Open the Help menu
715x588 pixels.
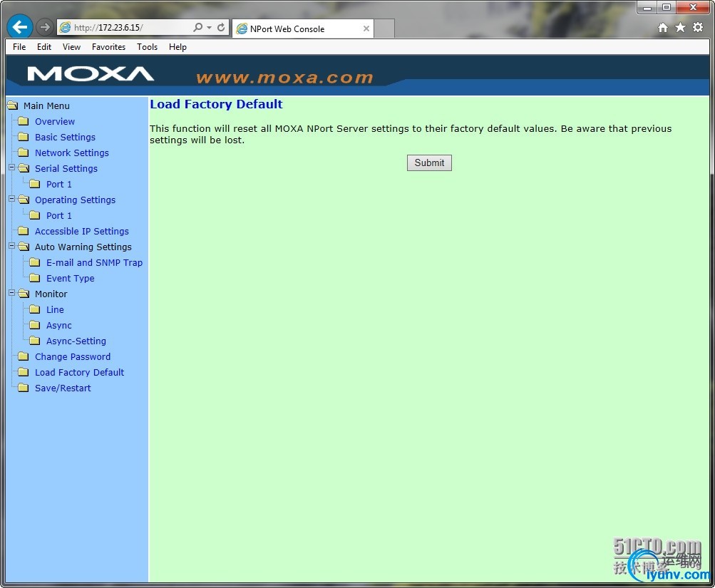(178, 47)
